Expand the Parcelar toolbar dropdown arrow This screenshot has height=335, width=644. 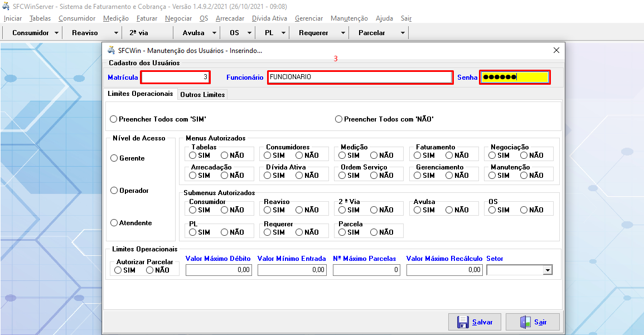click(403, 33)
